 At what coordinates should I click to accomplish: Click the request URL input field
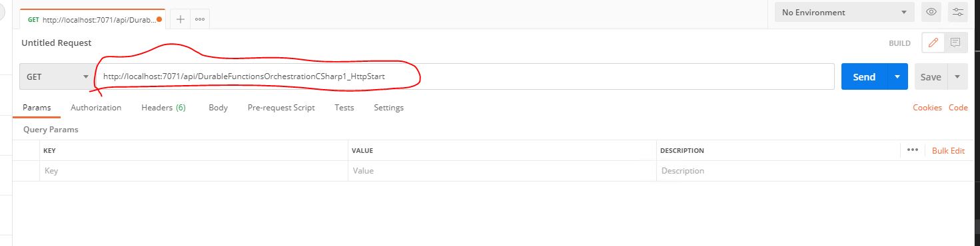[465, 76]
